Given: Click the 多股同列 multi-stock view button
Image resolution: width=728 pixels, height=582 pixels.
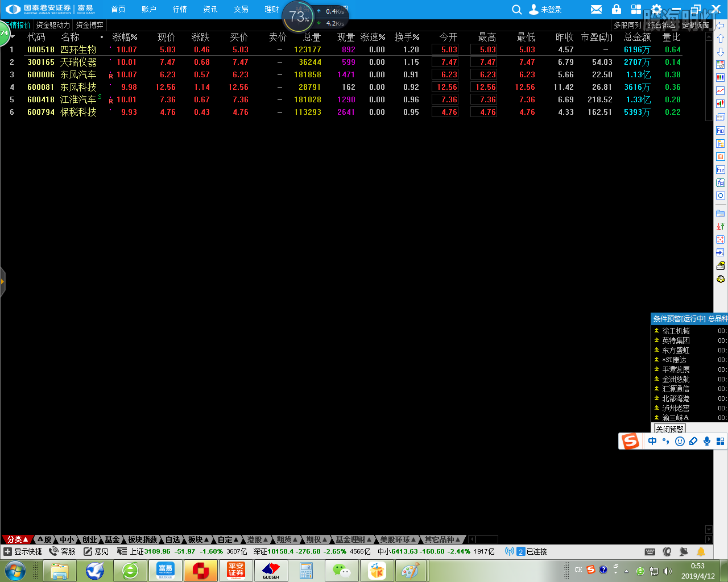Looking at the screenshot, I should (x=627, y=25).
